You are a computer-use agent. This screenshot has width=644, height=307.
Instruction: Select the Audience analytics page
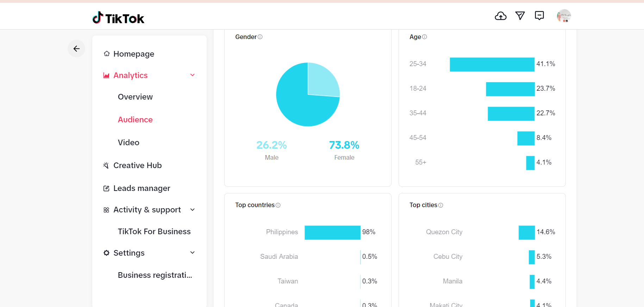coord(135,120)
